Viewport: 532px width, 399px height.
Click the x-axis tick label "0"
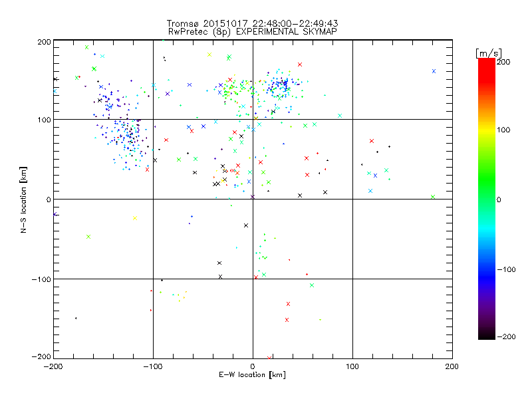253,366
